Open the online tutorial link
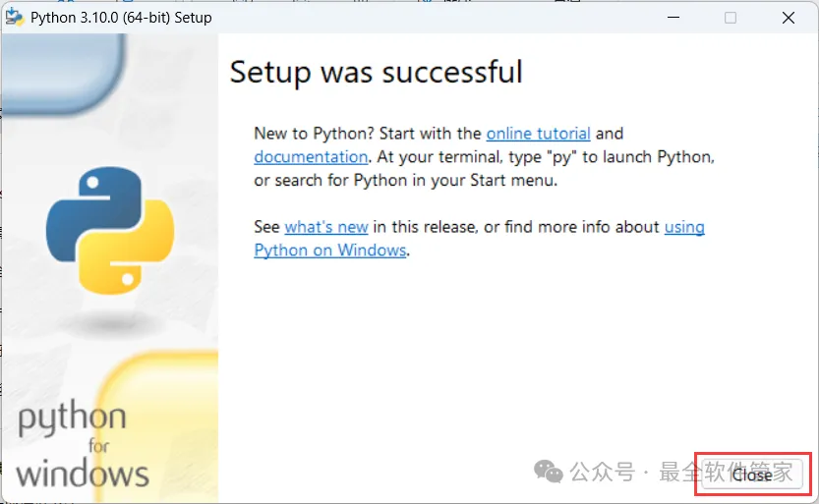This screenshot has height=504, width=819. tap(538, 134)
